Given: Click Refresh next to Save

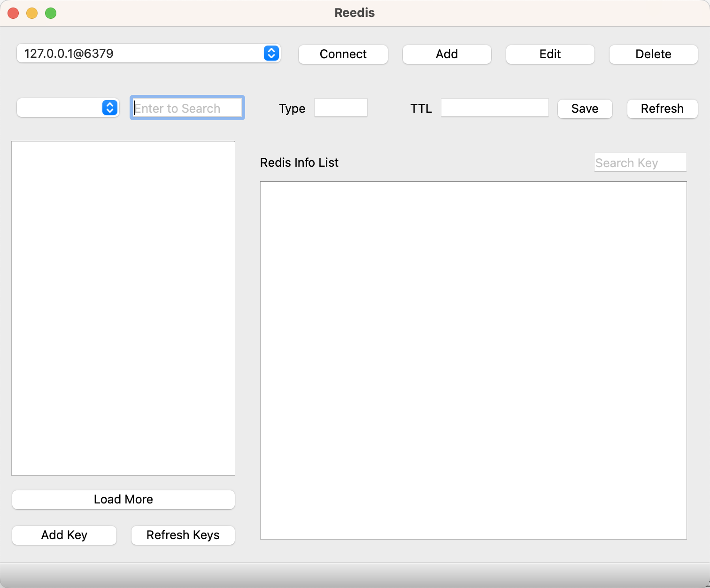Looking at the screenshot, I should [x=662, y=108].
